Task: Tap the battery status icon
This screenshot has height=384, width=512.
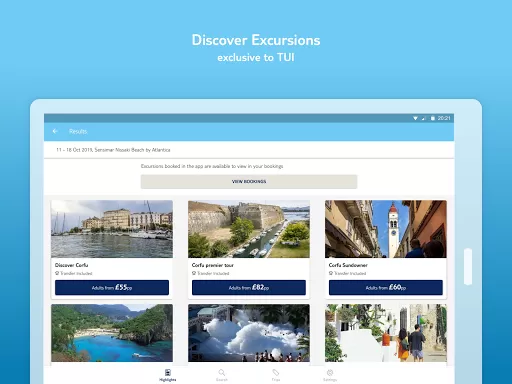Action: pyautogui.click(x=433, y=118)
